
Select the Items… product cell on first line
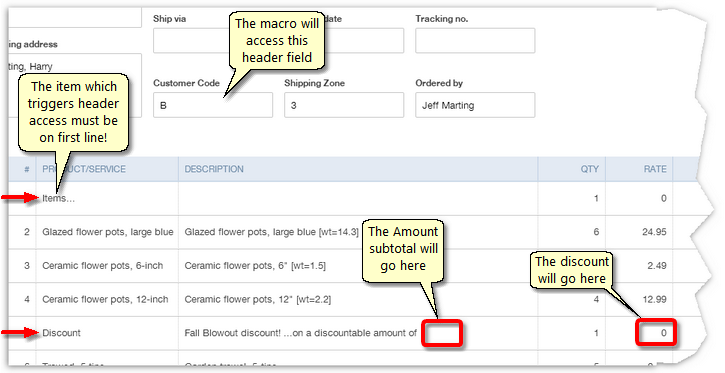click(107, 198)
